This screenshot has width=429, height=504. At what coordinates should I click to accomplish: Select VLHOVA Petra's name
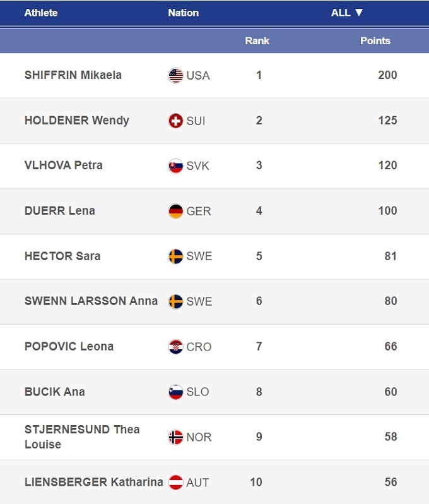(63, 165)
